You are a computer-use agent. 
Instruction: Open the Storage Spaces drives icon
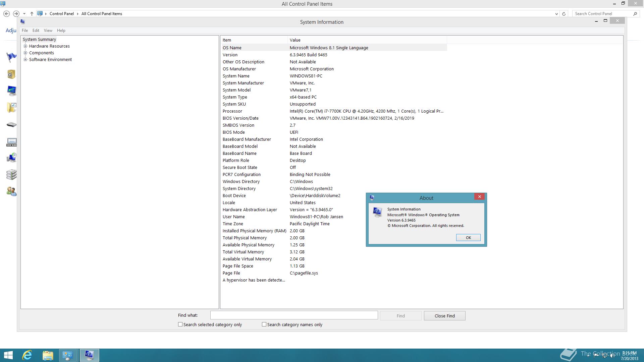(11, 175)
